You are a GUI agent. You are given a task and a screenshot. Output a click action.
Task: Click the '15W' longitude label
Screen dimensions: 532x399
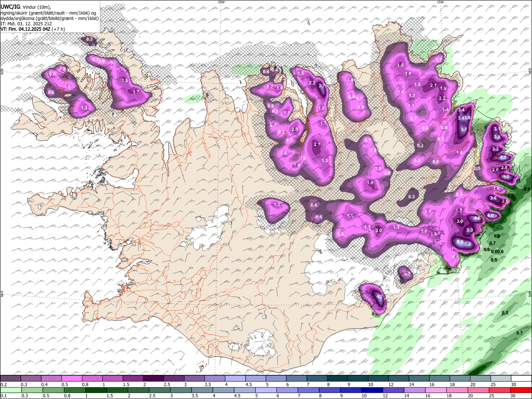click(440, 2)
